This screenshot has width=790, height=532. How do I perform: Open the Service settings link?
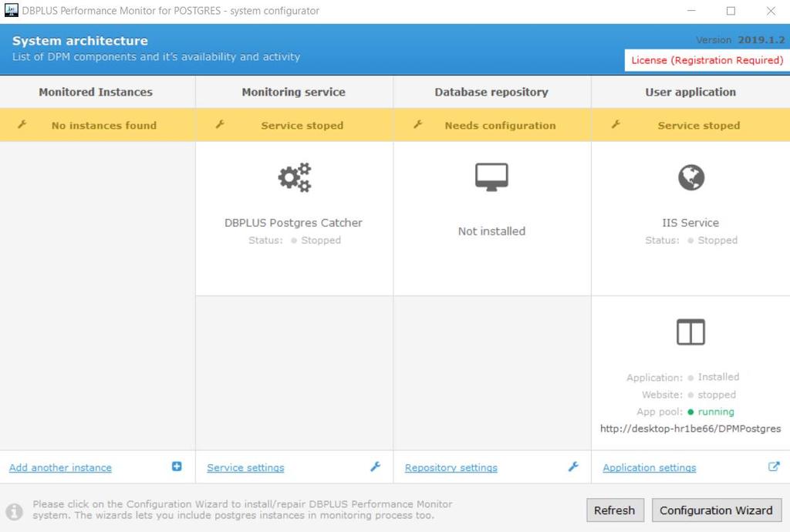[245, 467]
